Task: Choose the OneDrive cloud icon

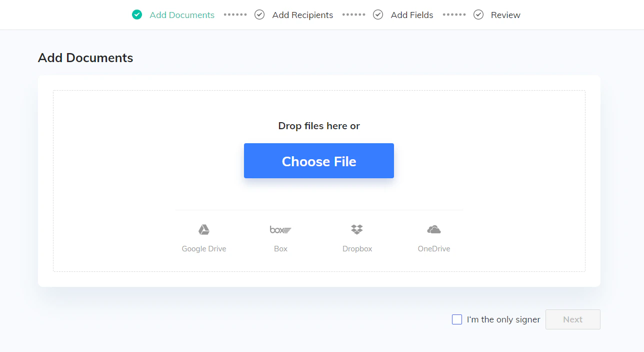Action: 433,229
